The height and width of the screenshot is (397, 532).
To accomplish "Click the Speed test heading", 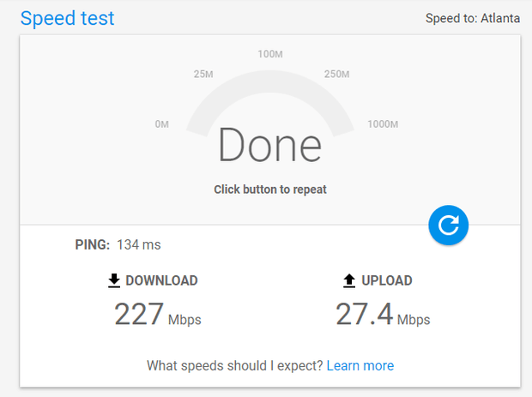I will point(67,18).
